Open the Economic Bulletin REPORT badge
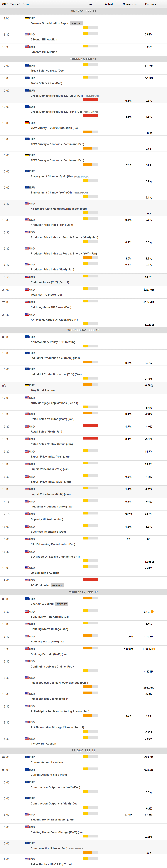This screenshot has height=868, width=167. (62, 604)
